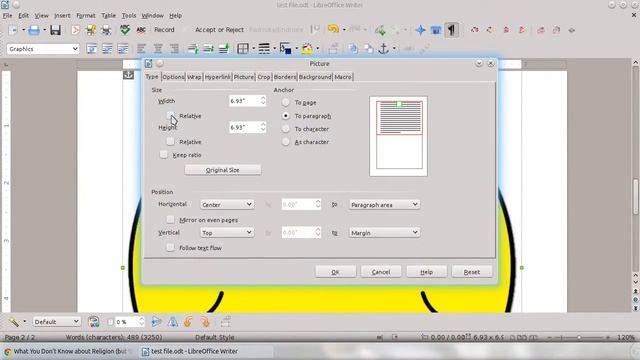This screenshot has width=640, height=360.
Task: Open the vertical Margin reference dropdown
Action: tap(384, 233)
